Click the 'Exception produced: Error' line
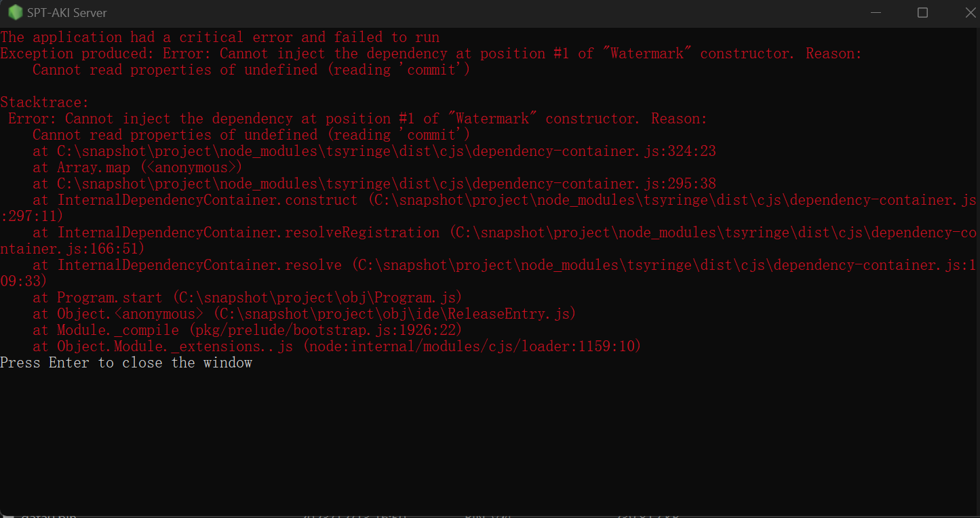980x518 pixels. [431, 54]
